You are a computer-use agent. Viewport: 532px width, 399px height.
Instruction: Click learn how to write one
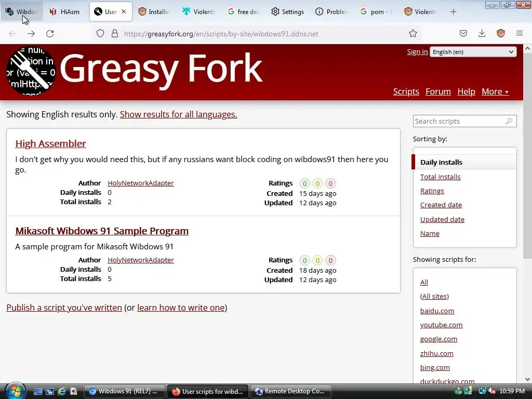pyautogui.click(x=181, y=308)
